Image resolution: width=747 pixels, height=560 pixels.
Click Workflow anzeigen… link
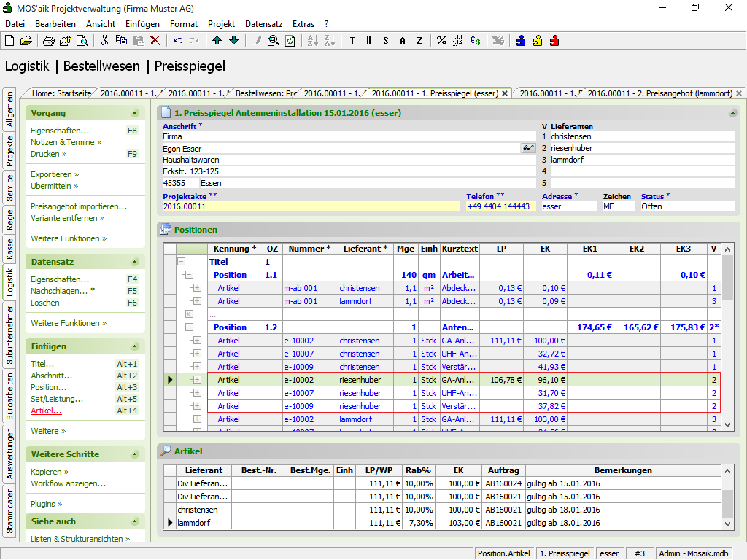(68, 483)
